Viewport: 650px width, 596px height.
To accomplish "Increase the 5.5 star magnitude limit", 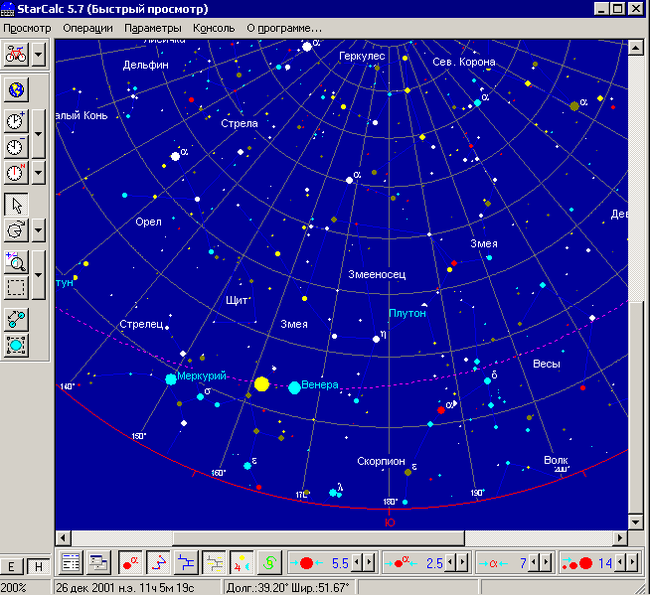I will [x=369, y=563].
